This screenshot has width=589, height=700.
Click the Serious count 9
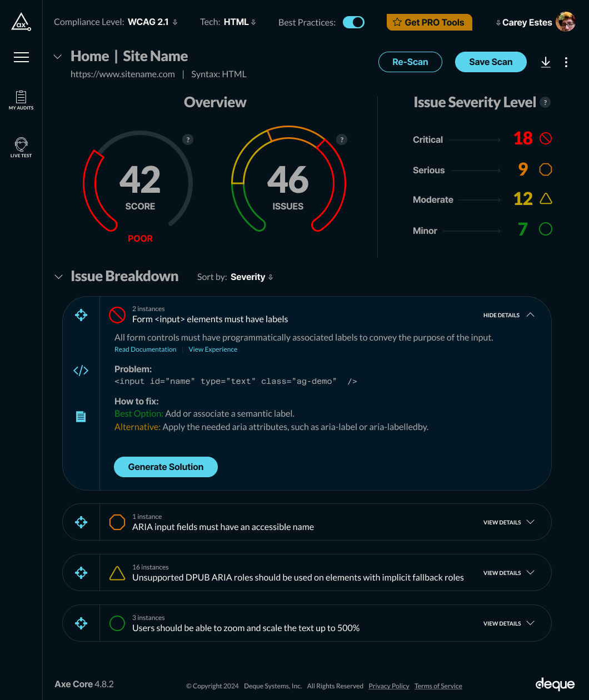523,169
